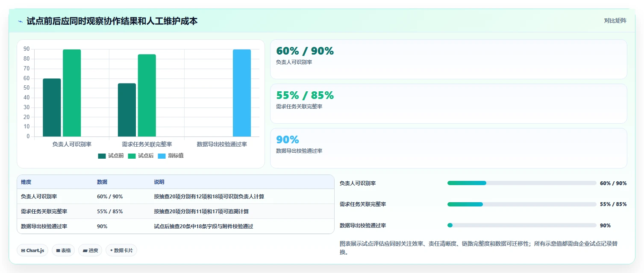Click the 数据 column header
Screen dimensions: 644x273
coord(102,182)
